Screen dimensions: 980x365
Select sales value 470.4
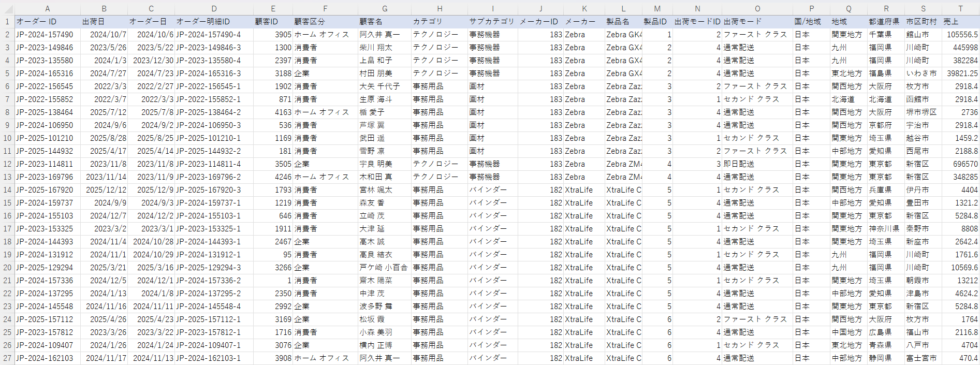(x=960, y=358)
